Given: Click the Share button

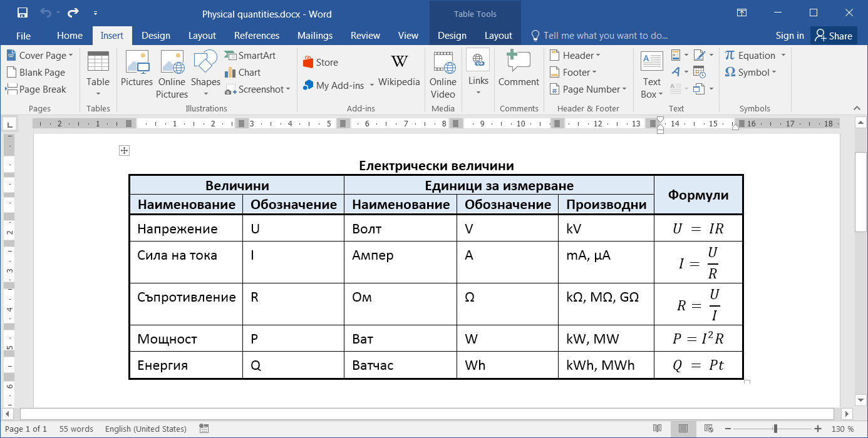Looking at the screenshot, I should pos(834,36).
